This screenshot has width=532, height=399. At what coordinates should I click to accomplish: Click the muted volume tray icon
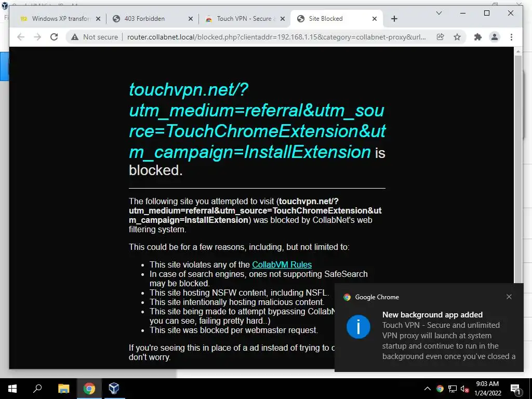tap(465, 389)
